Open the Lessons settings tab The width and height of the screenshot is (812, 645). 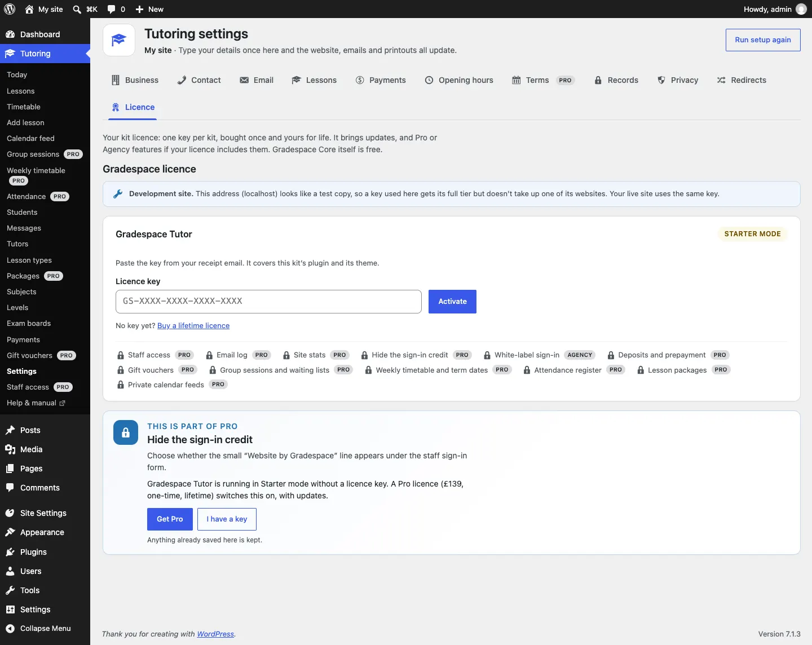(x=314, y=80)
